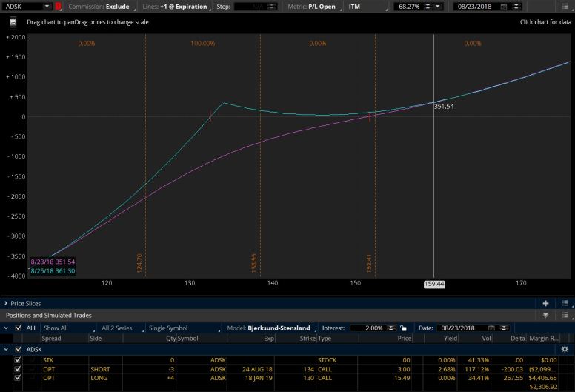This screenshot has height=392, width=575.
Task: Expand the Price Slices section
Action: click(6, 303)
